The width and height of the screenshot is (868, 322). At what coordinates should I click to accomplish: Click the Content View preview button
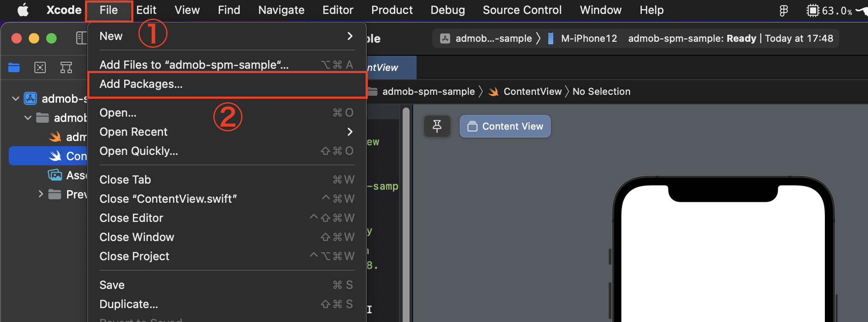[x=505, y=127]
